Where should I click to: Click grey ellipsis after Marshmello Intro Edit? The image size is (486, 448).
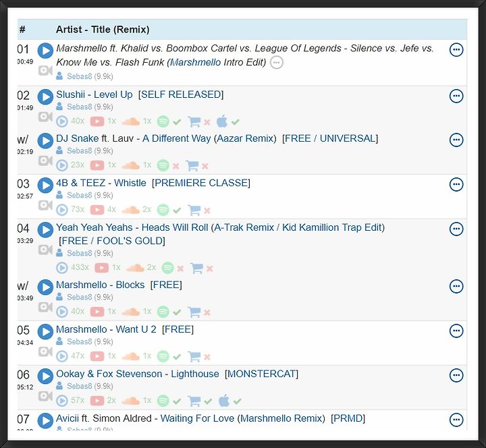pos(277,62)
